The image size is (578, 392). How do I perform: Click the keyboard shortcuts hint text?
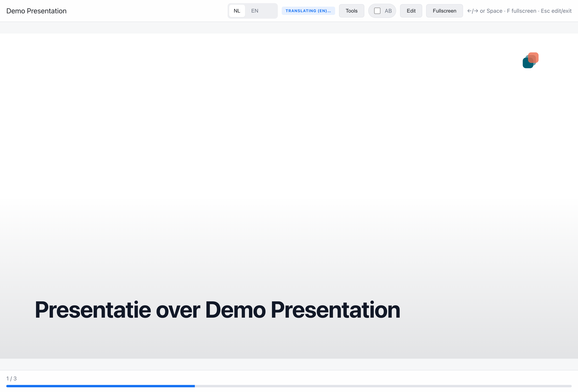(x=519, y=11)
